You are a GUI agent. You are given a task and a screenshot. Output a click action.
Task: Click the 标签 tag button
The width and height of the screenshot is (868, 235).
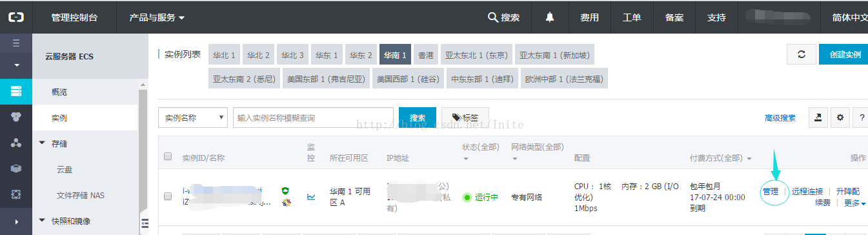point(465,117)
